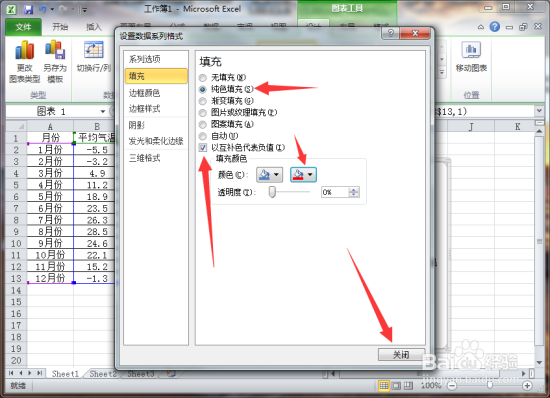Close the Format Data Series dialog
550x398 pixels.
tap(415, 33)
